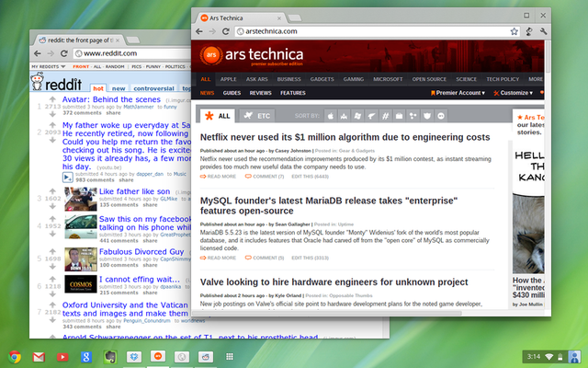Open OPEN SOURCE section in Ars nav
588x368 pixels.
[429, 79]
